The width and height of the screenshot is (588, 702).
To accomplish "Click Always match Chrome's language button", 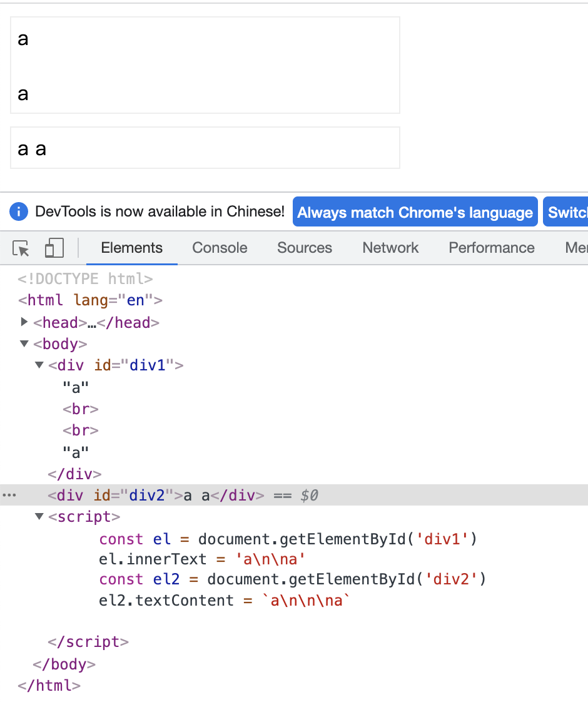I will coord(415,211).
